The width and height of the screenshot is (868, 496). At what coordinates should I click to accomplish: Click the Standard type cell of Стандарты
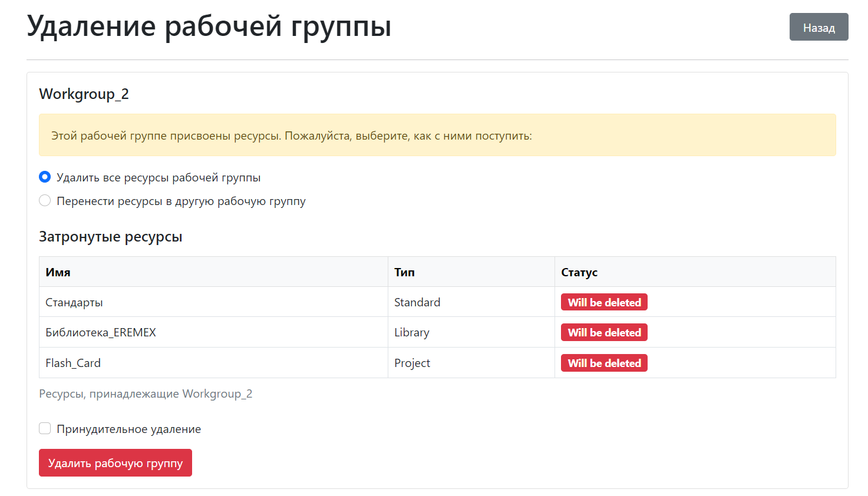417,302
